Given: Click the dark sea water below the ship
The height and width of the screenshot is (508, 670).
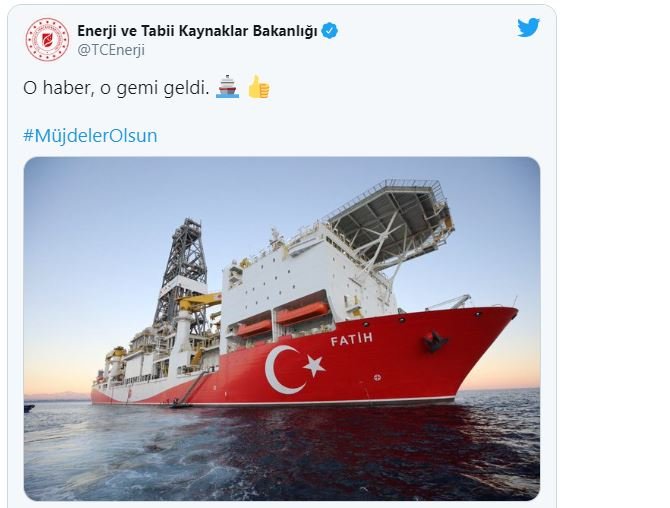Looking at the screenshot, I should tap(282, 453).
